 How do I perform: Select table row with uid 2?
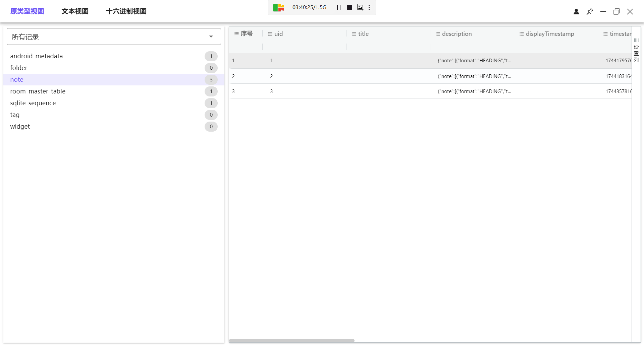click(335, 76)
